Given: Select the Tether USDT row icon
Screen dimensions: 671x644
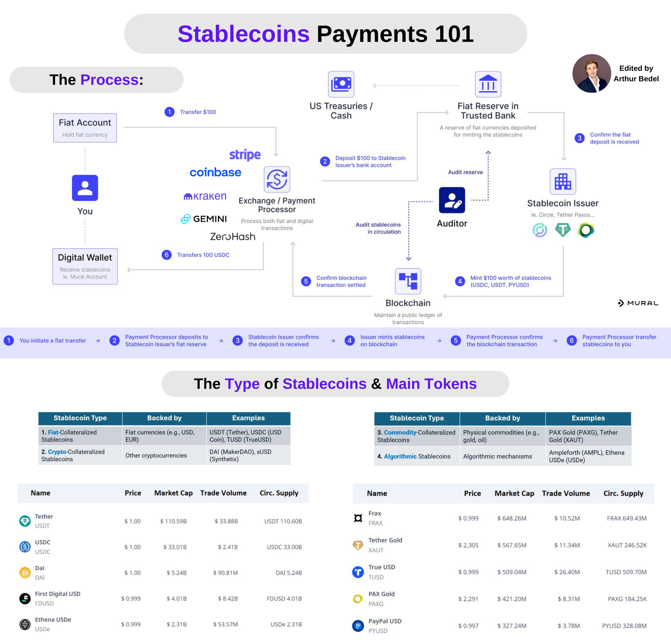Looking at the screenshot, I should 25,521.
